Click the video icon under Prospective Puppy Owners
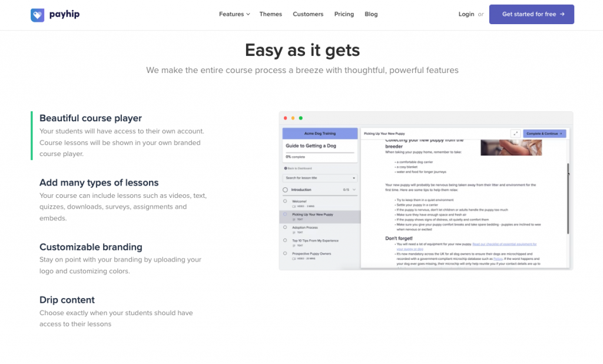 pyautogui.click(x=294, y=259)
